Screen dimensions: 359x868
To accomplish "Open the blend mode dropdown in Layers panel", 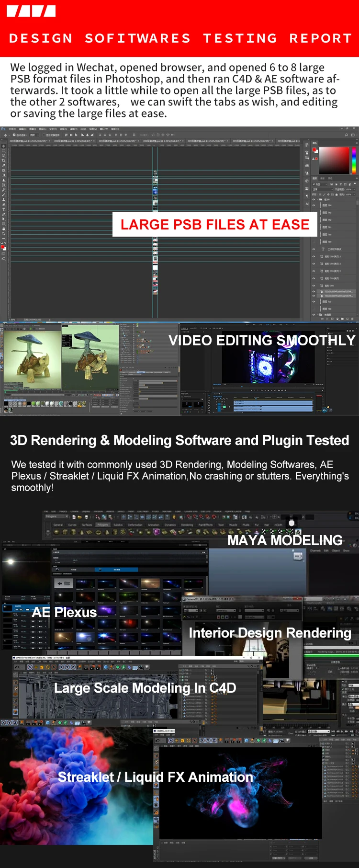I will coord(323,190).
